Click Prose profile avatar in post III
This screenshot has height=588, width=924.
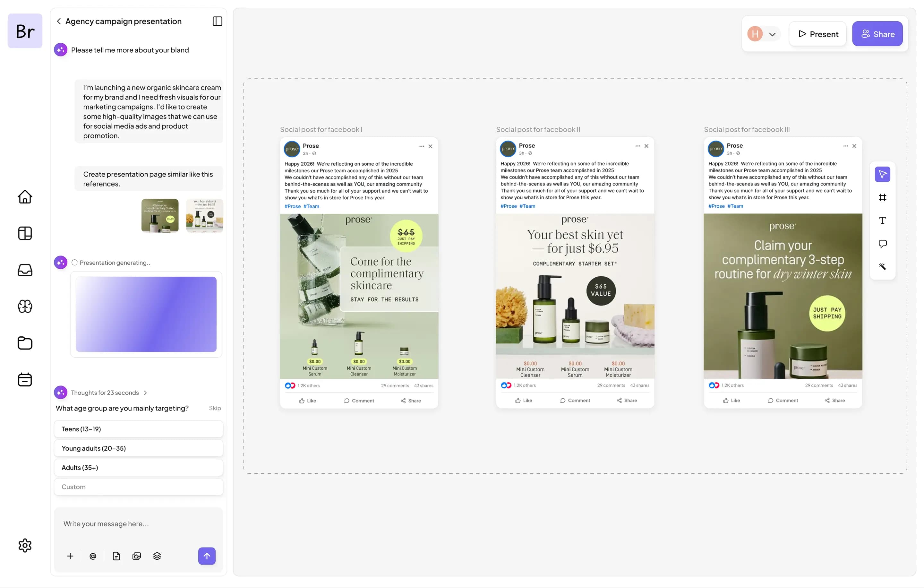[x=716, y=149]
